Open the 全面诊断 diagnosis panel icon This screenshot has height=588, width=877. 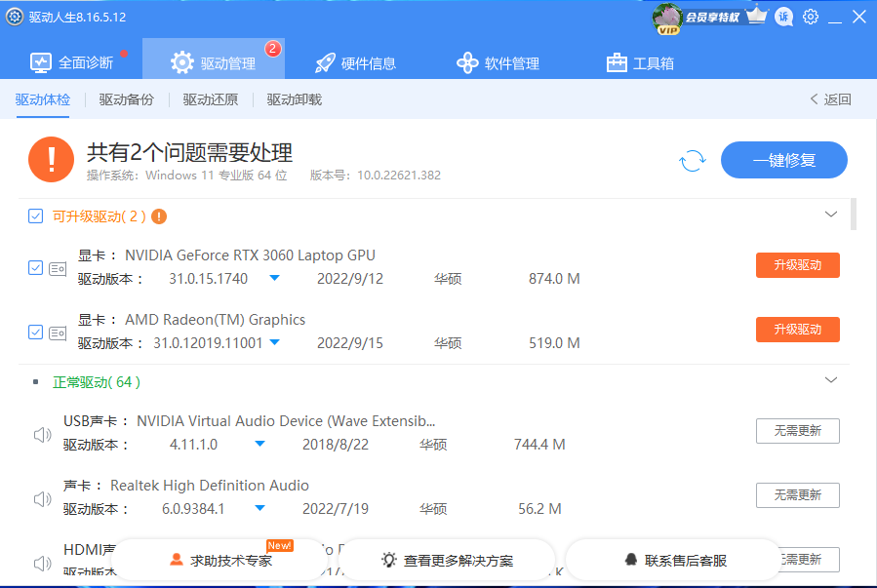[41, 60]
